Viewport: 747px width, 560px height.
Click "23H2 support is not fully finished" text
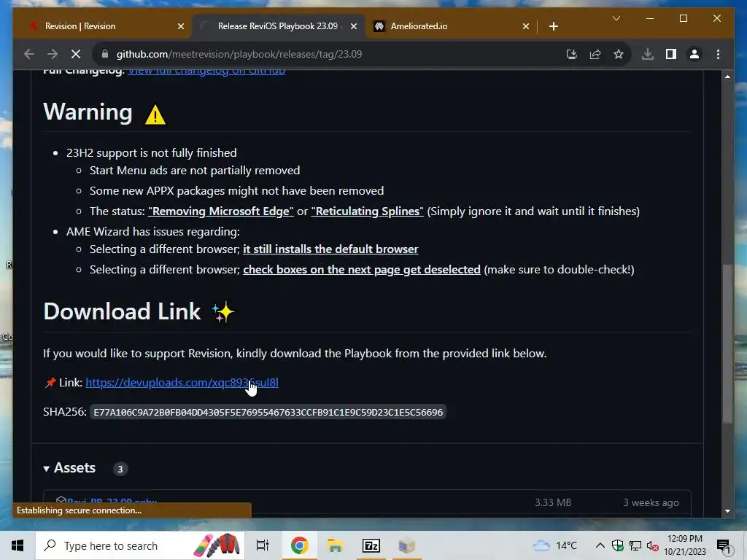152,153
